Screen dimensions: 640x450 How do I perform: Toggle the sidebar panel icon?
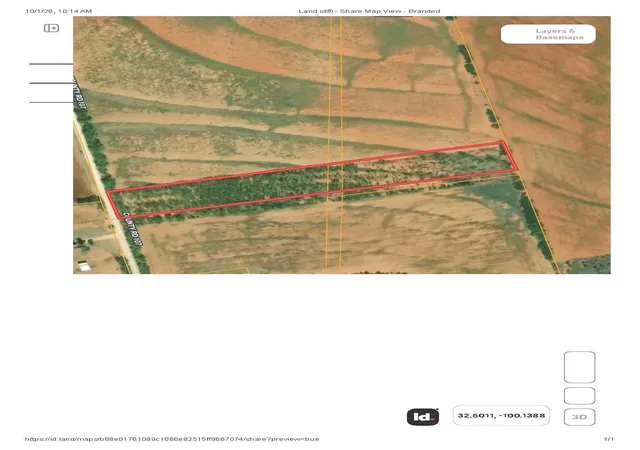click(51, 28)
